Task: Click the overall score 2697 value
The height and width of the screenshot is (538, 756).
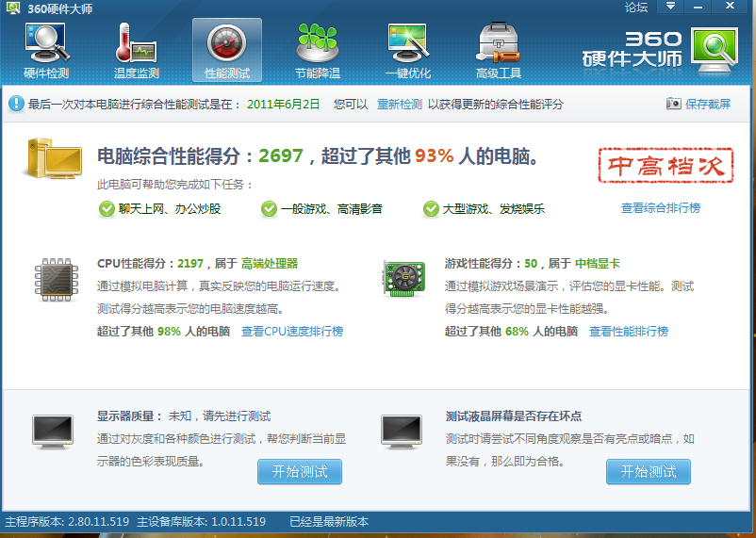Action: click(x=281, y=155)
